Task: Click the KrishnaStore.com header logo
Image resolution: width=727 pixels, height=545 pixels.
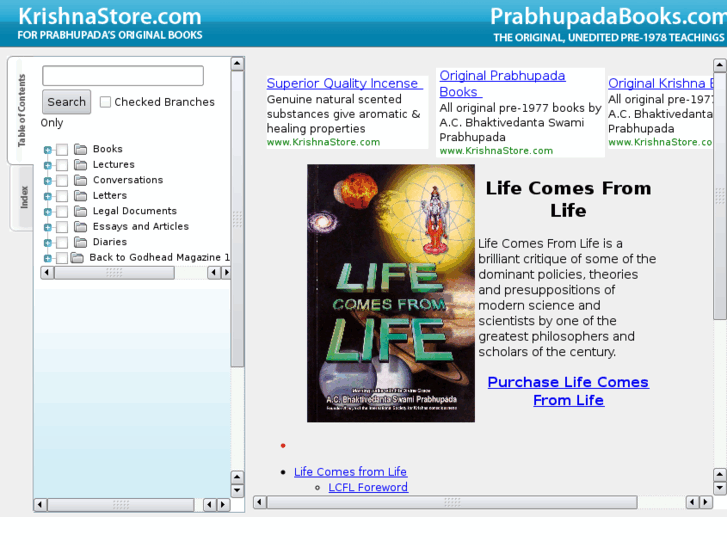Action: click(x=110, y=23)
